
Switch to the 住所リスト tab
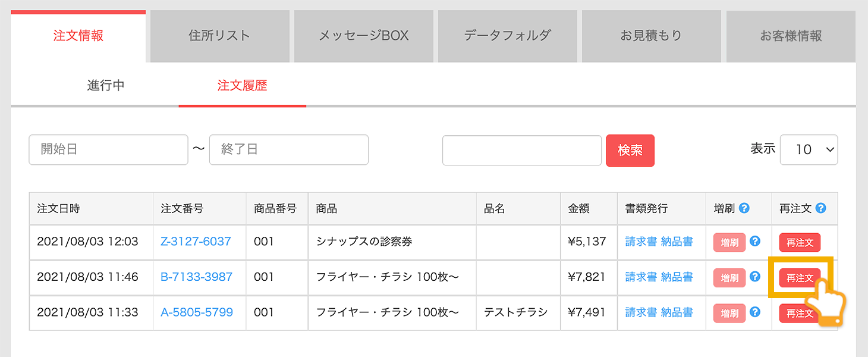[x=219, y=36]
